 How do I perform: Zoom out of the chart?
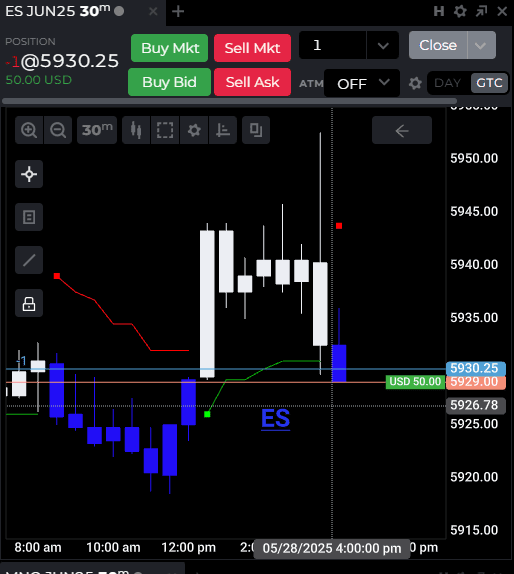[58, 130]
